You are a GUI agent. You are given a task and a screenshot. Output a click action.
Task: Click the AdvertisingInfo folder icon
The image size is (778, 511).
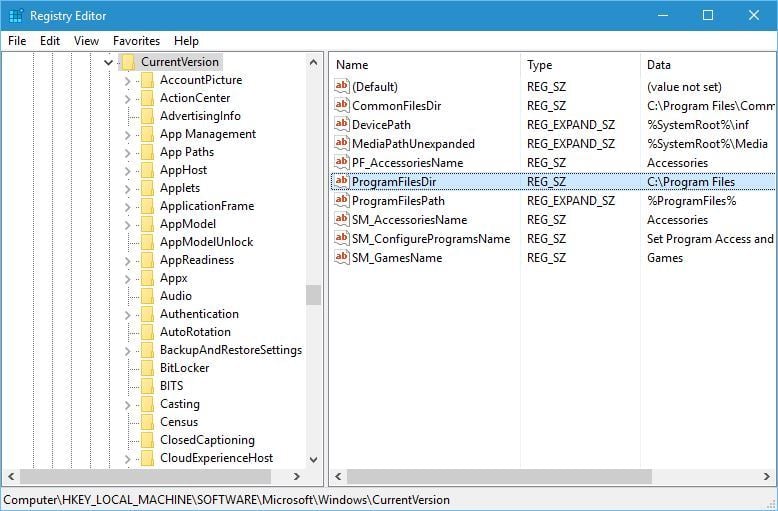point(147,116)
